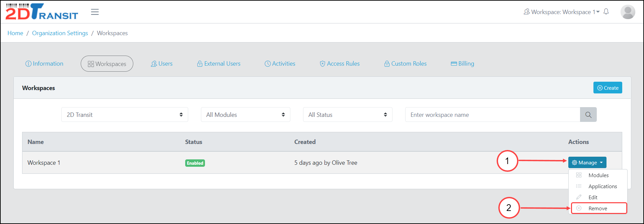
Task: Click the workspace name search field
Action: 492,115
